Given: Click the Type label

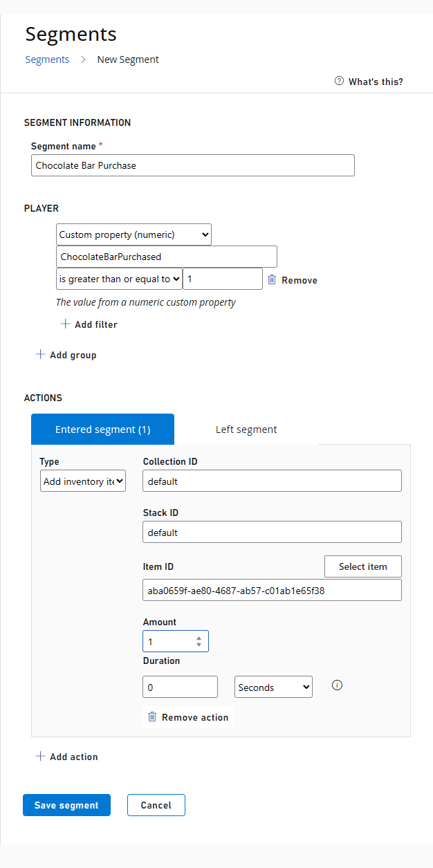Looking at the screenshot, I should click(x=49, y=461).
